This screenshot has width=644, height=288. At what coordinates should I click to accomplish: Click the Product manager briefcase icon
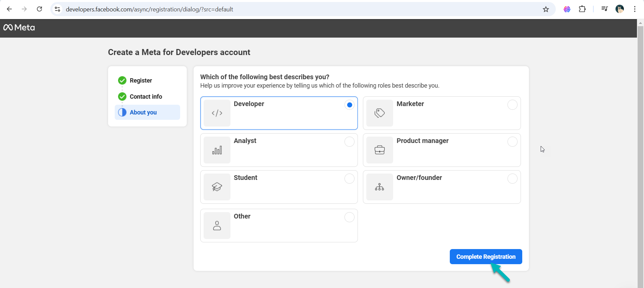(x=380, y=150)
